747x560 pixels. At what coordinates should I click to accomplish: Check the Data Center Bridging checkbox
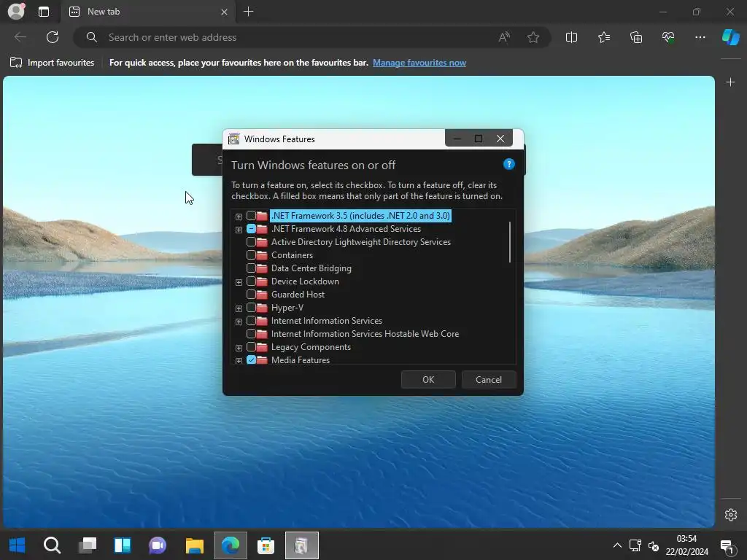click(251, 268)
